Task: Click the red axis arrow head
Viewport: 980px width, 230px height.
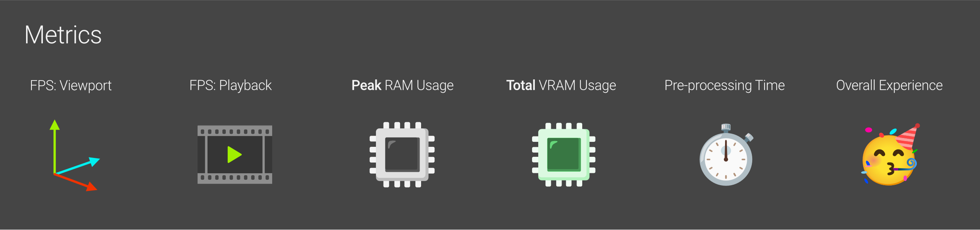Action: 91,187
